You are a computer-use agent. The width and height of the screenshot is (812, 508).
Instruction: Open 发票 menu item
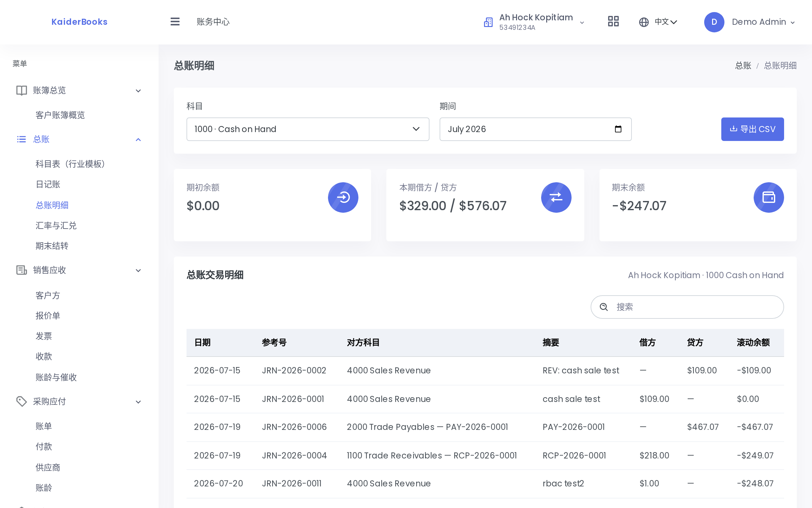[44, 336]
